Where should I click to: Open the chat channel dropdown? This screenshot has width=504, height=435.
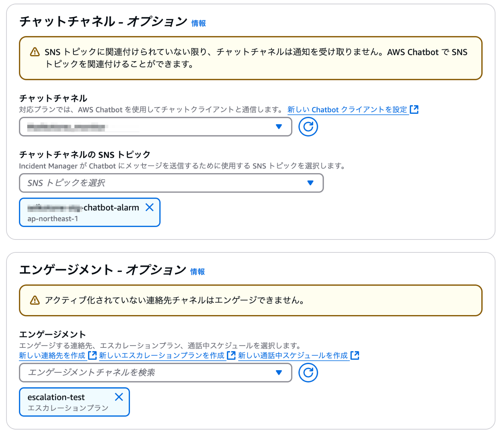(x=278, y=127)
